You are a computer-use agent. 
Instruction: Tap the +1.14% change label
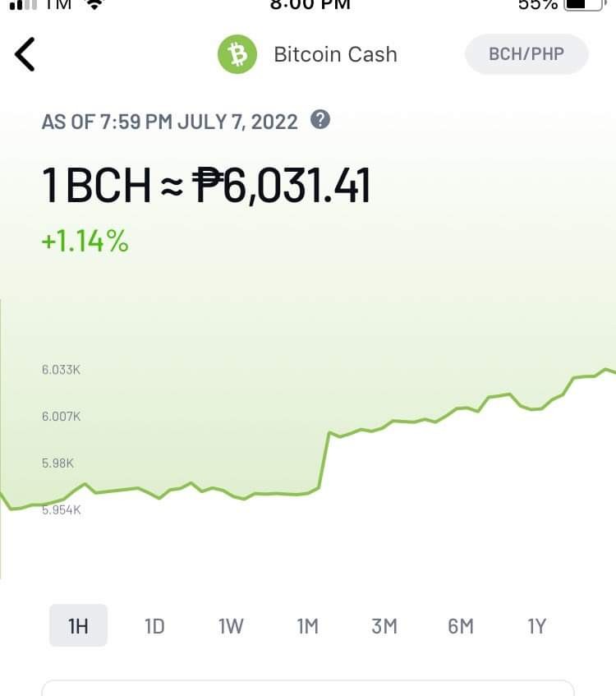click(85, 242)
